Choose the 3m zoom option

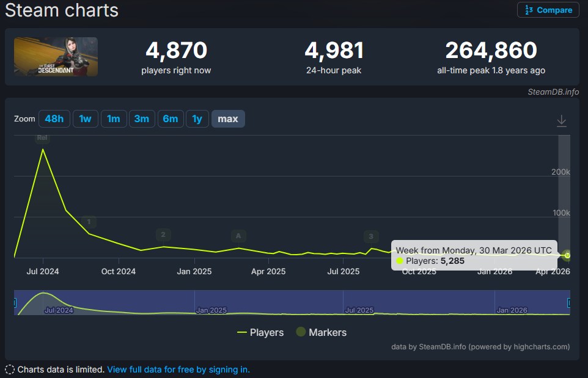pos(141,118)
